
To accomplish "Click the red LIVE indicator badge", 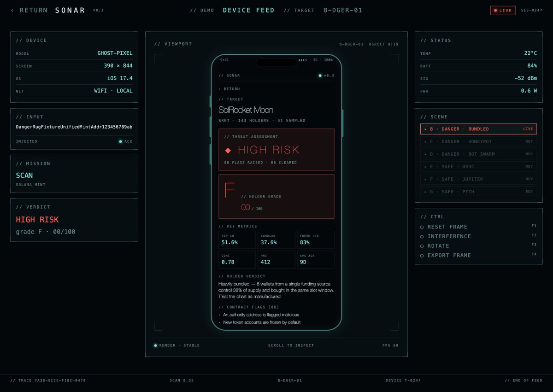I will pos(503,10).
